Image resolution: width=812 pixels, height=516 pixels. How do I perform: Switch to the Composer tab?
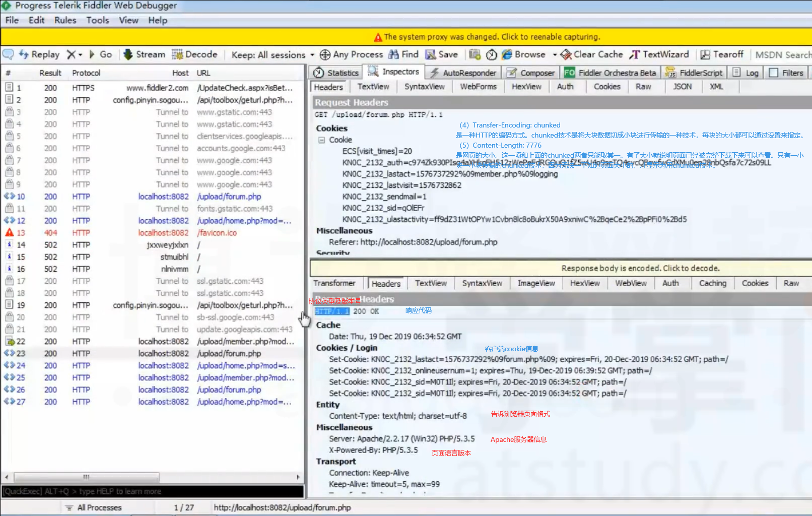coord(530,73)
